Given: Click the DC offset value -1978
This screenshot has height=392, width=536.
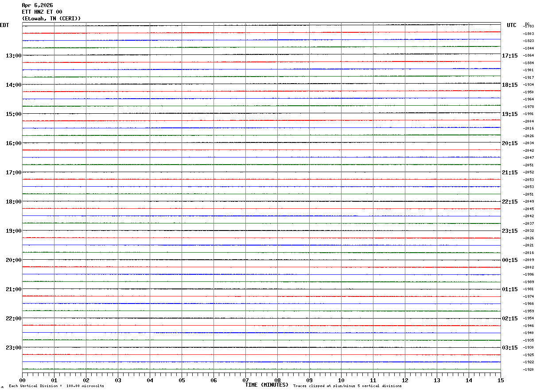Looking at the screenshot, I should coord(528,107).
